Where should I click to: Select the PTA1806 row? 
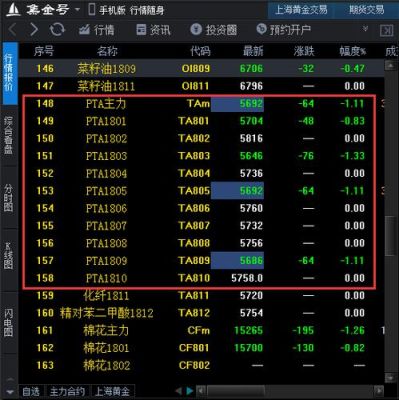[201, 208]
